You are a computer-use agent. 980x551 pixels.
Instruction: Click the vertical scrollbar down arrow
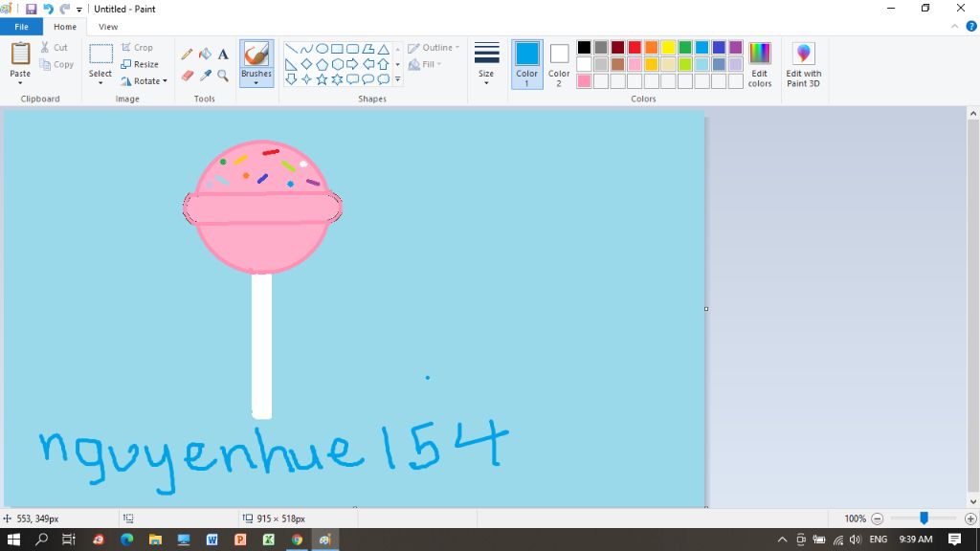[x=973, y=501]
